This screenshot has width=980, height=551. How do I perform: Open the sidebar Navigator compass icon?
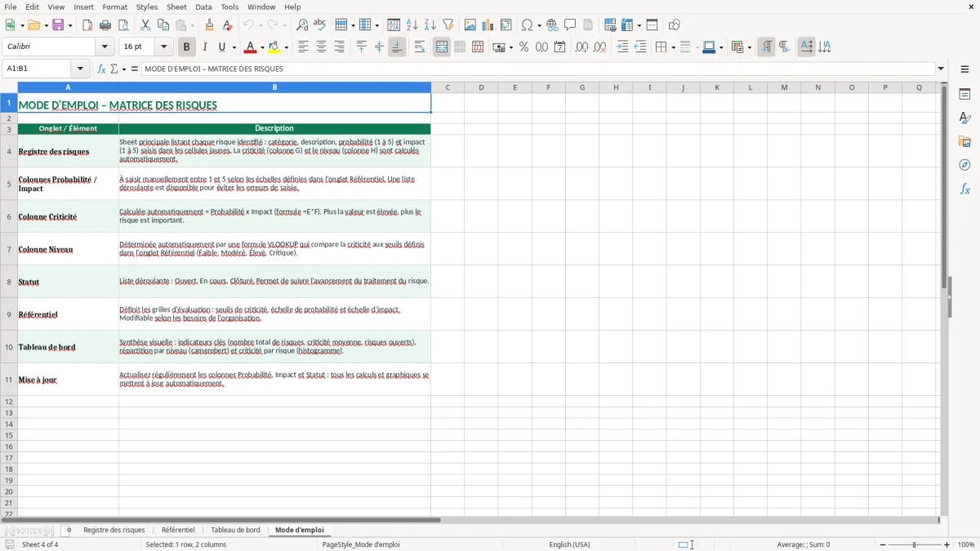click(x=964, y=166)
